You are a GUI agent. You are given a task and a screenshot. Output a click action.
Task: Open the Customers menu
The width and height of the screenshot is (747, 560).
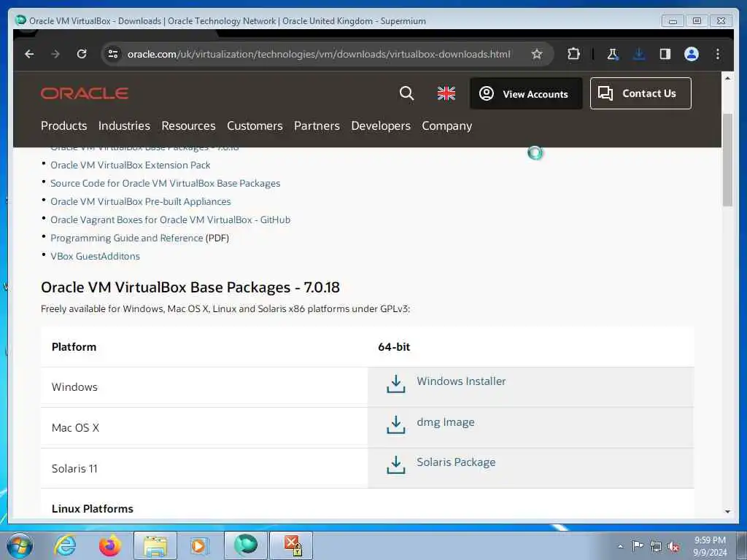(x=255, y=125)
